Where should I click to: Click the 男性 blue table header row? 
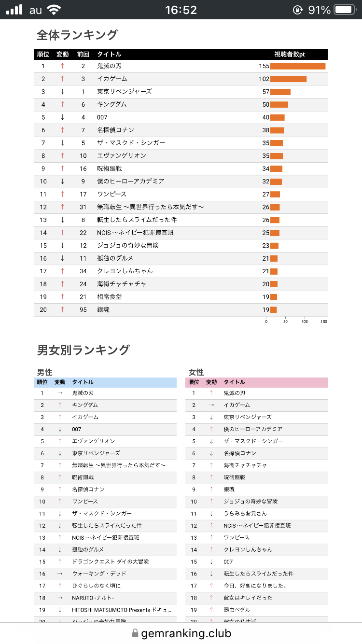coord(105,382)
